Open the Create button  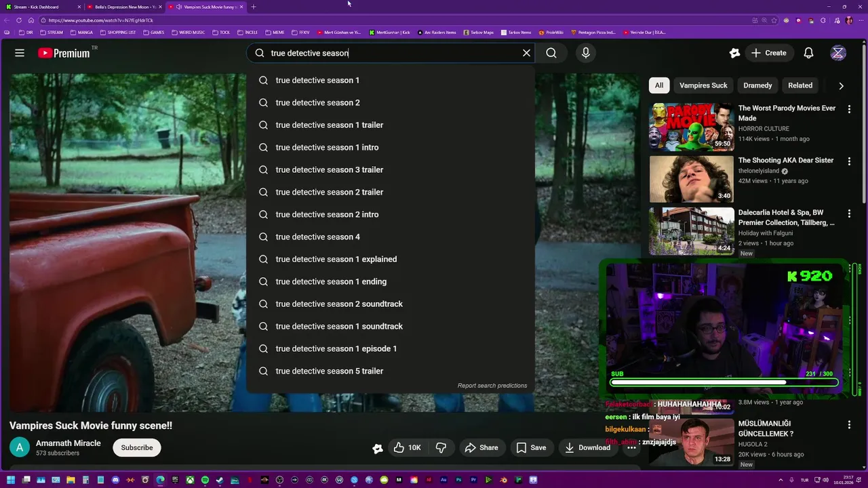(x=768, y=53)
